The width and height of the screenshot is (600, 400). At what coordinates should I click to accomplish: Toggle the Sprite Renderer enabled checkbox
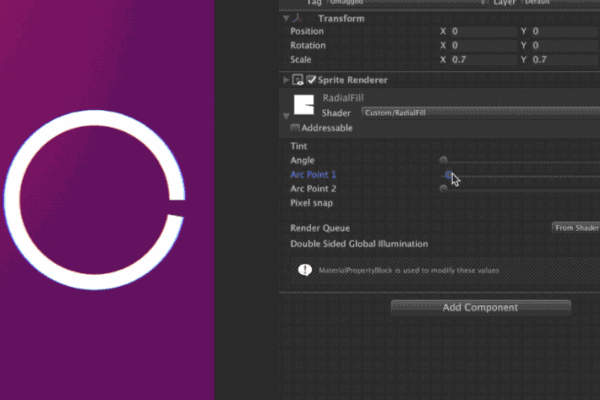point(312,79)
